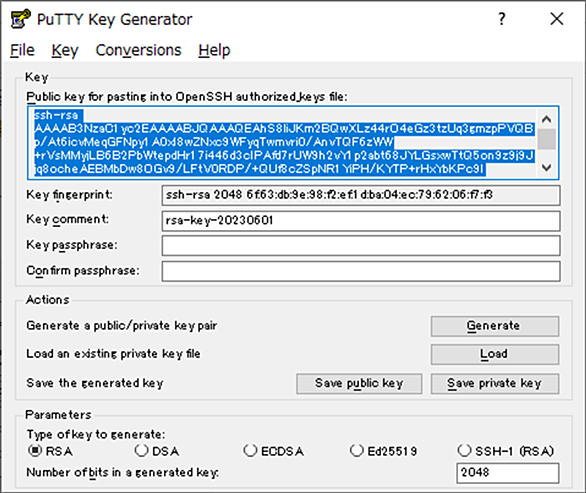Click the public key scrollbar thumb

point(547,139)
